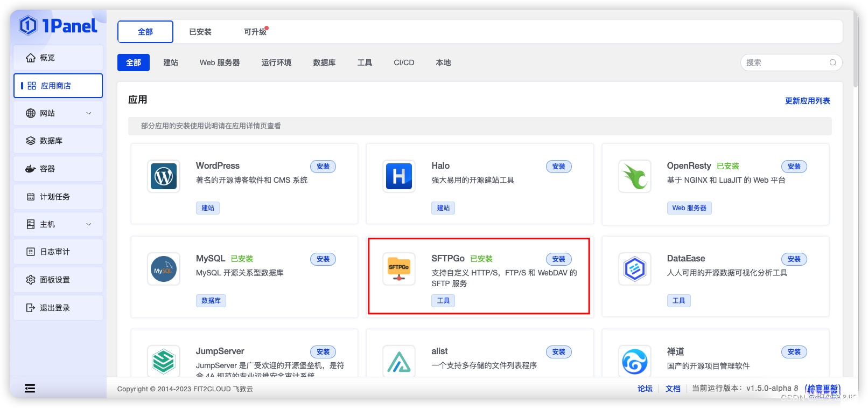Click 建站 tag on WordPress card
This screenshot has width=868, height=408.
tap(208, 208)
